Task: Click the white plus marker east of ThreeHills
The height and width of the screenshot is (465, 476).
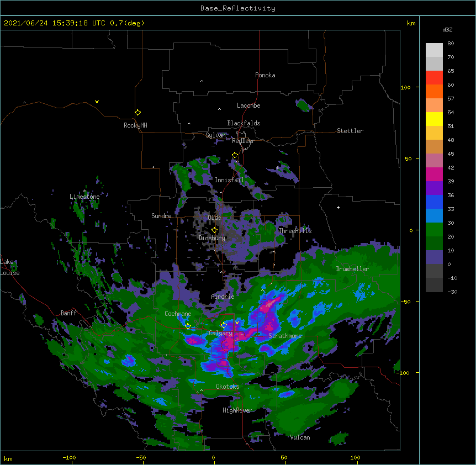Action: [x=338, y=207]
